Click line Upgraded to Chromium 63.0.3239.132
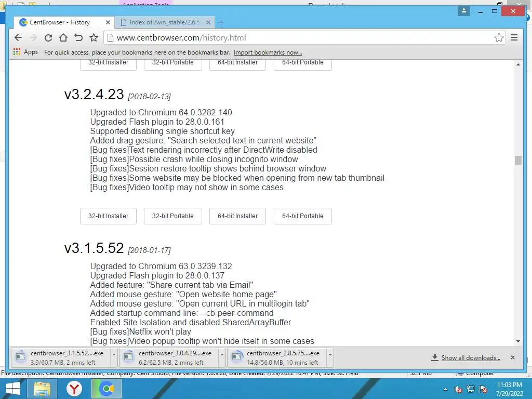 [x=161, y=266]
